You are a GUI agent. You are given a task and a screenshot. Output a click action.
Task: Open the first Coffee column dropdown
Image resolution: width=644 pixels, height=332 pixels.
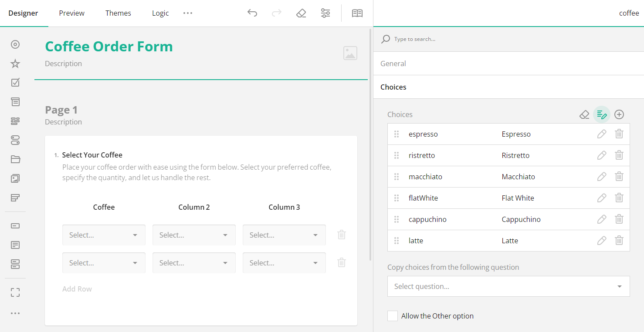tap(104, 235)
